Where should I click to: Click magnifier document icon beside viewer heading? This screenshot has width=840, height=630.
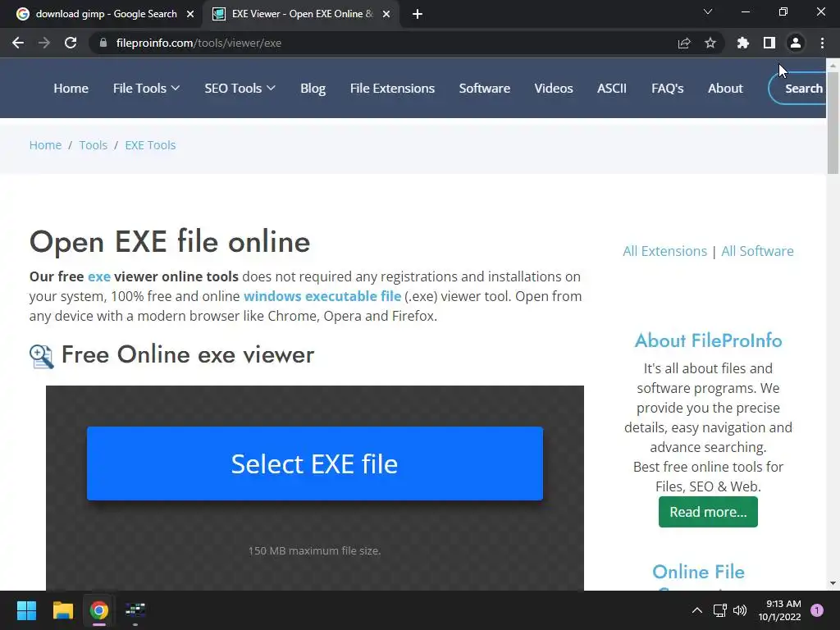(42, 356)
